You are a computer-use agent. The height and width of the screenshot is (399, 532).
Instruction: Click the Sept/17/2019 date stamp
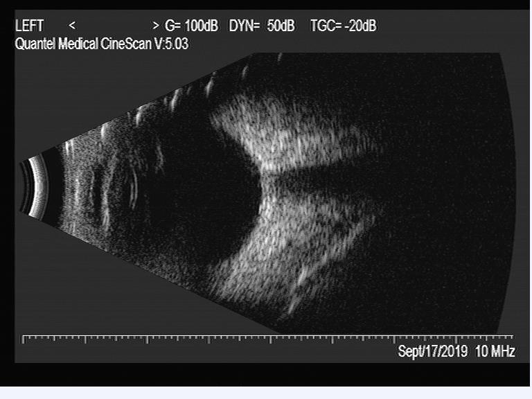432,351
